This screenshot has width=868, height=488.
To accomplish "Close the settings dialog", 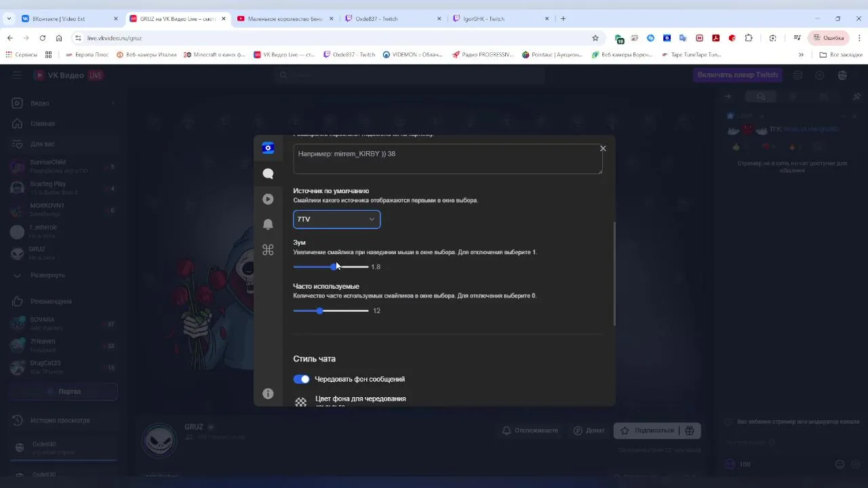I will tap(603, 148).
